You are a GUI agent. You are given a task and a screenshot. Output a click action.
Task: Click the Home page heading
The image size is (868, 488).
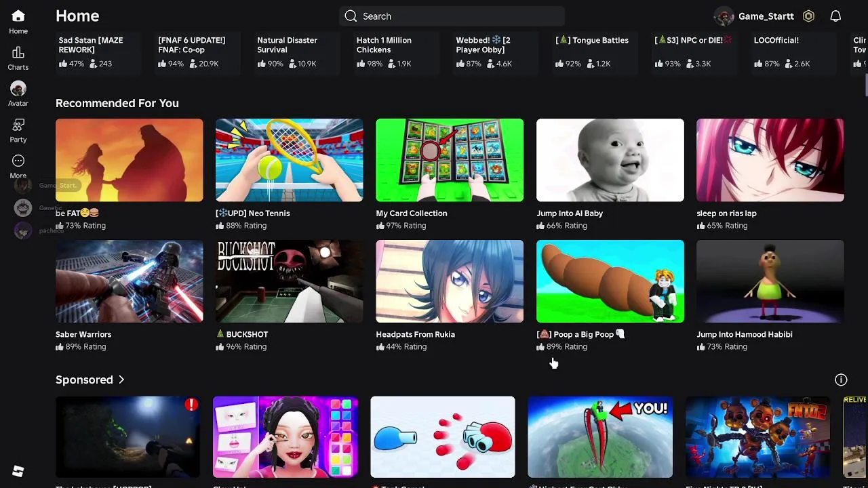[77, 16]
